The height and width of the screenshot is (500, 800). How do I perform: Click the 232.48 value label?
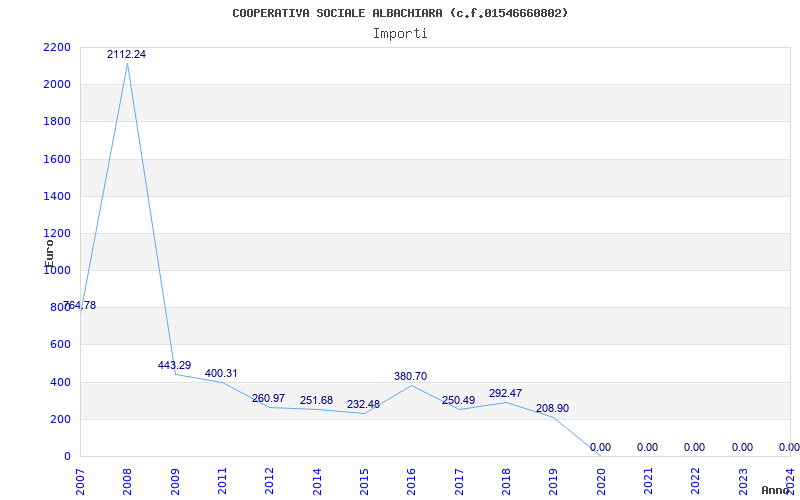point(363,405)
